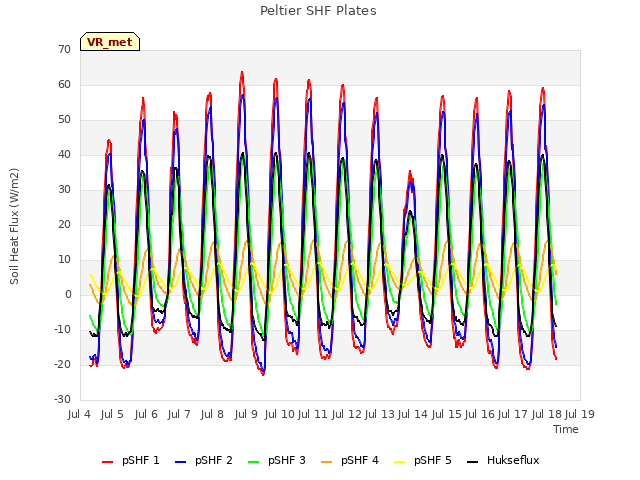Click the lowest red trough below -20 near Jul 9
The height and width of the screenshot is (480, 640).
click(263, 374)
